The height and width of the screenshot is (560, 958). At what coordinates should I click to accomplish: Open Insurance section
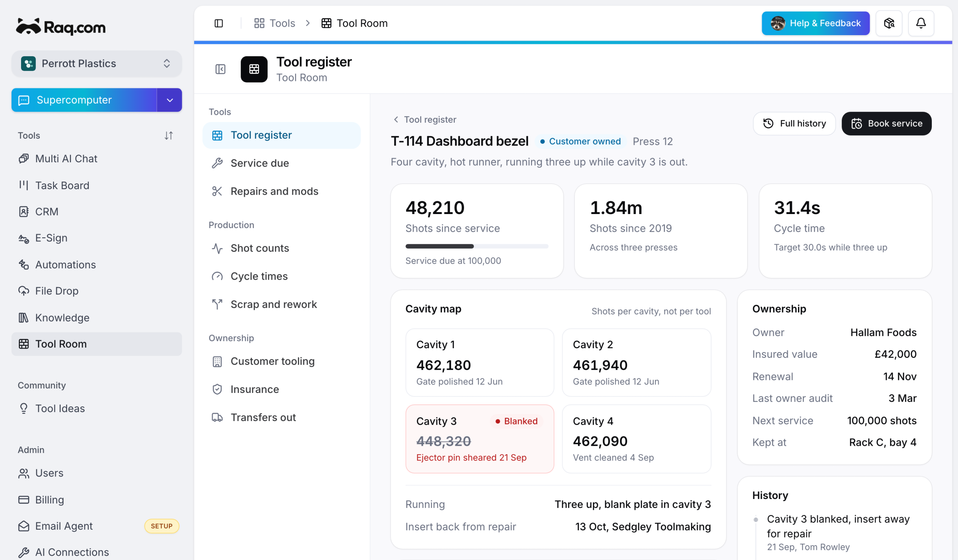(x=281, y=389)
